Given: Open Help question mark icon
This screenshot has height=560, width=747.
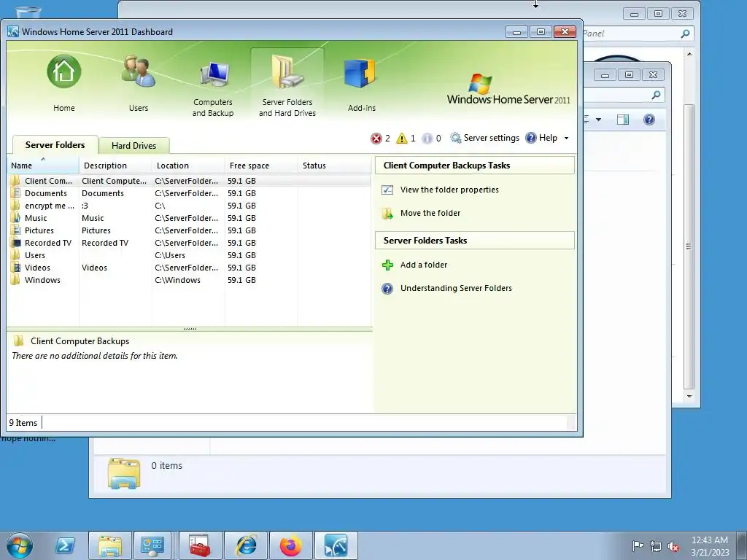Looking at the screenshot, I should click(x=531, y=138).
